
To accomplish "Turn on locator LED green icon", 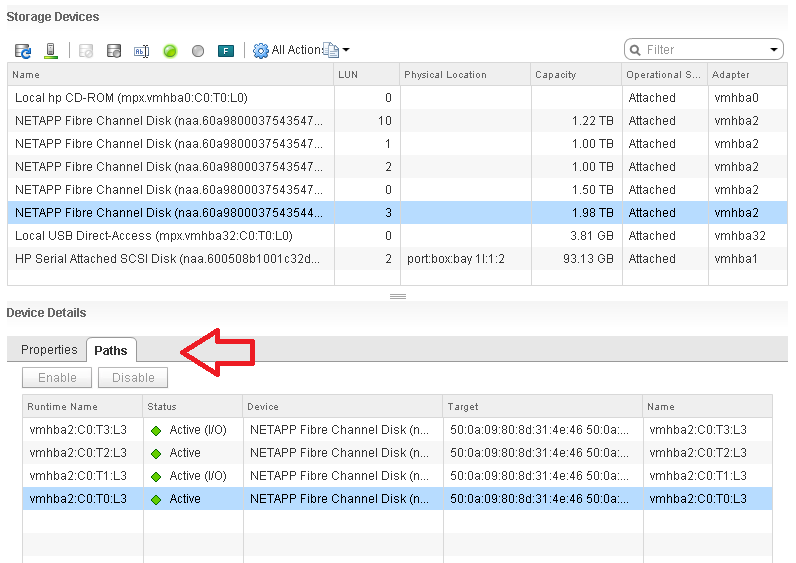I will point(170,51).
